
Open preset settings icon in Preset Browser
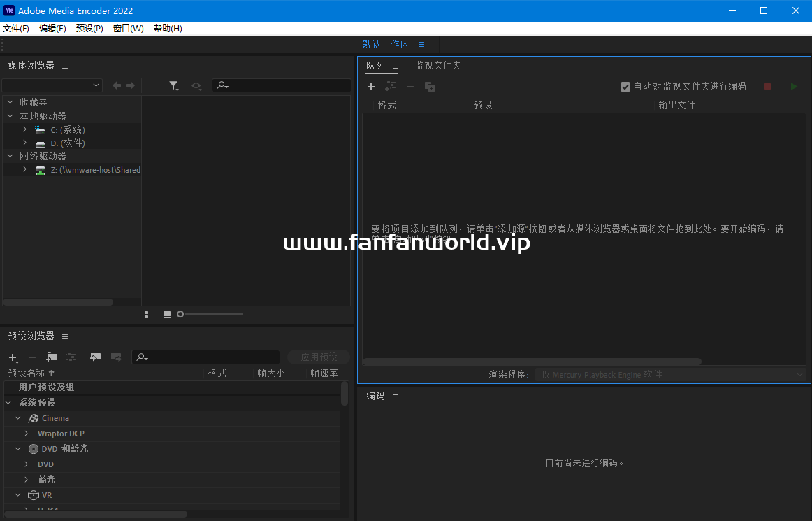(x=71, y=357)
